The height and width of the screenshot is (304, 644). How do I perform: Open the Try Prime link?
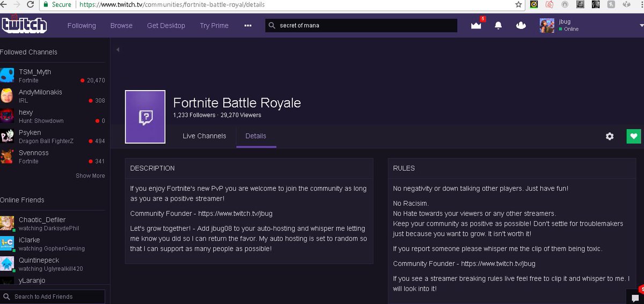tap(214, 26)
